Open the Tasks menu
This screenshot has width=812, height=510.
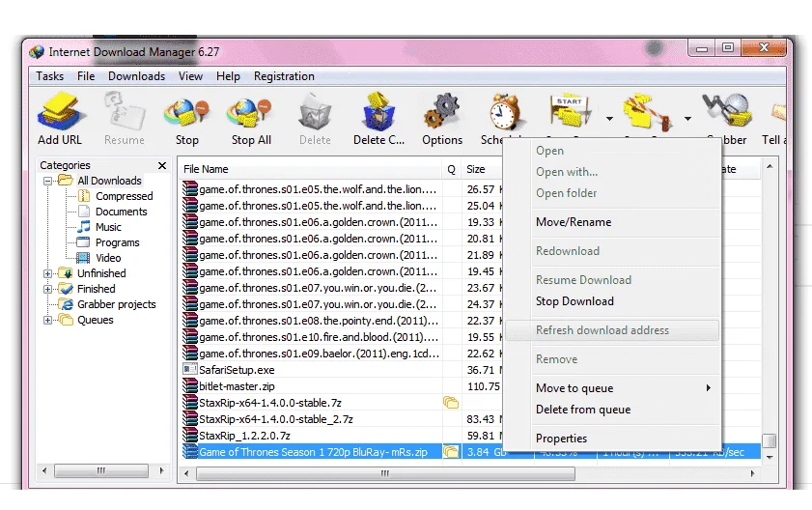[x=49, y=76]
